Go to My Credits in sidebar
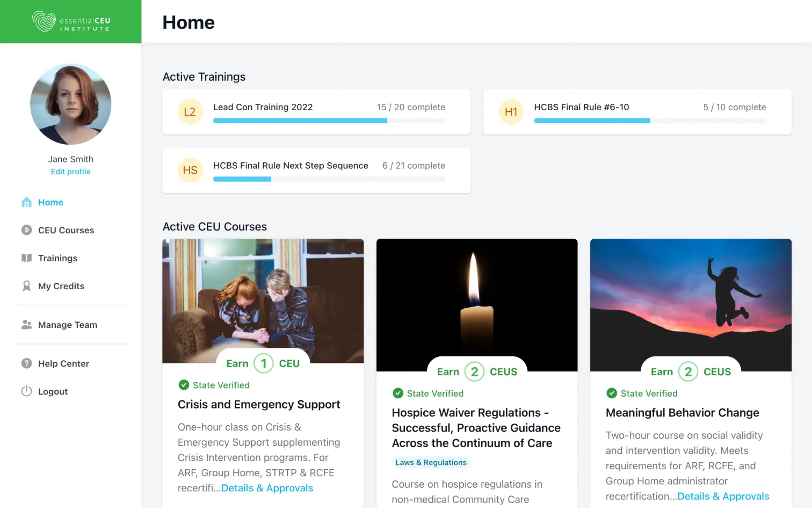 coord(61,286)
